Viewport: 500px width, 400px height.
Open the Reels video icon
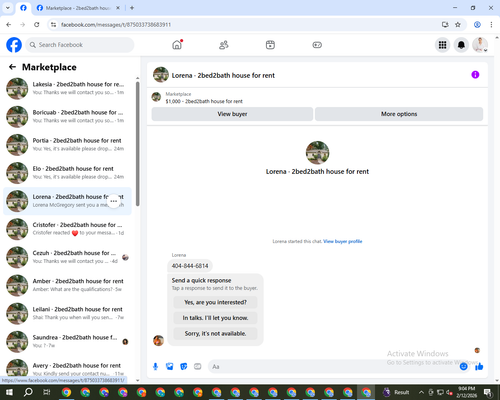[x=270, y=45]
